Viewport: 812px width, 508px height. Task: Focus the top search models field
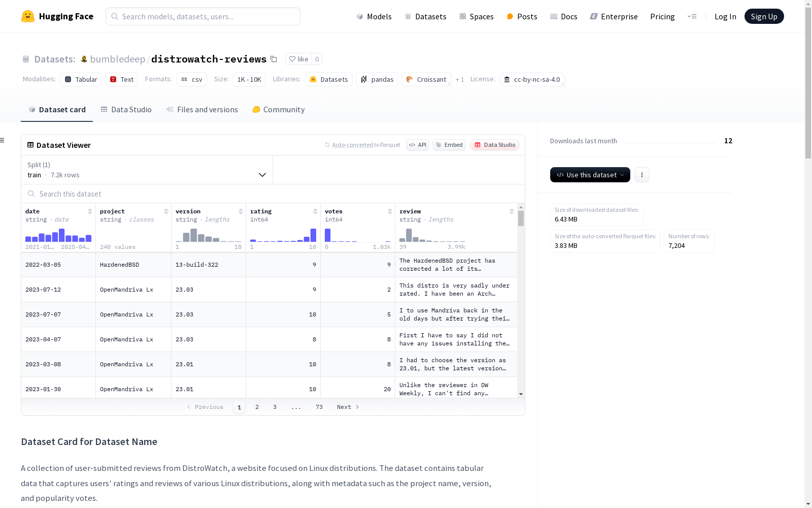click(203, 16)
